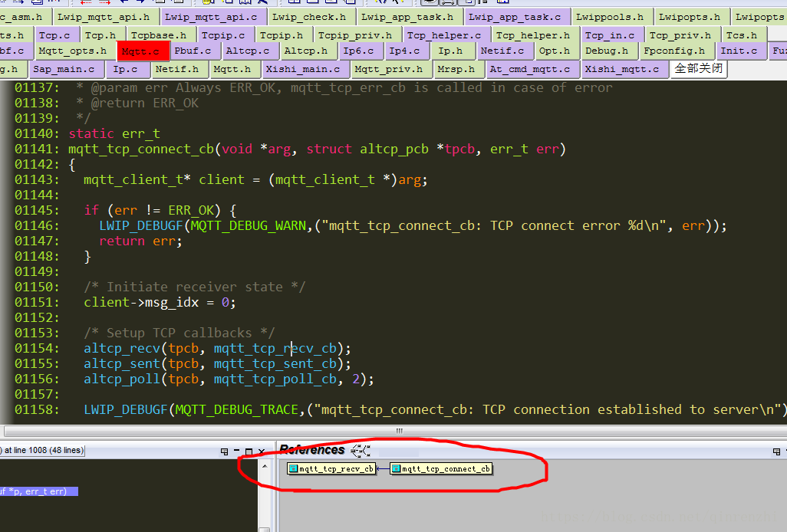Select the Tcp_priv.h tab
787x532 pixels.
pos(683,35)
